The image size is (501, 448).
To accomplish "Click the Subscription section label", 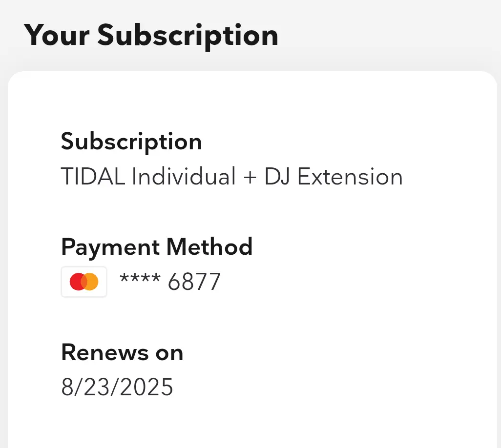I will [x=131, y=142].
